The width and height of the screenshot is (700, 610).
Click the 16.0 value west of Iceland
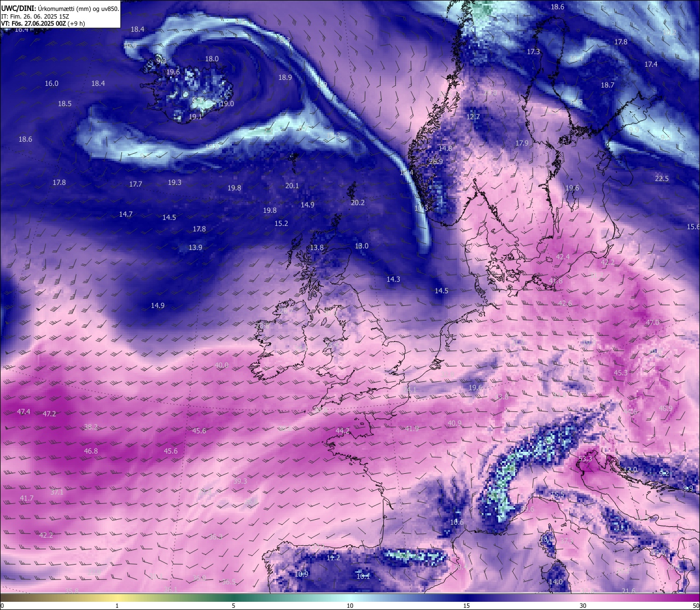51,84
